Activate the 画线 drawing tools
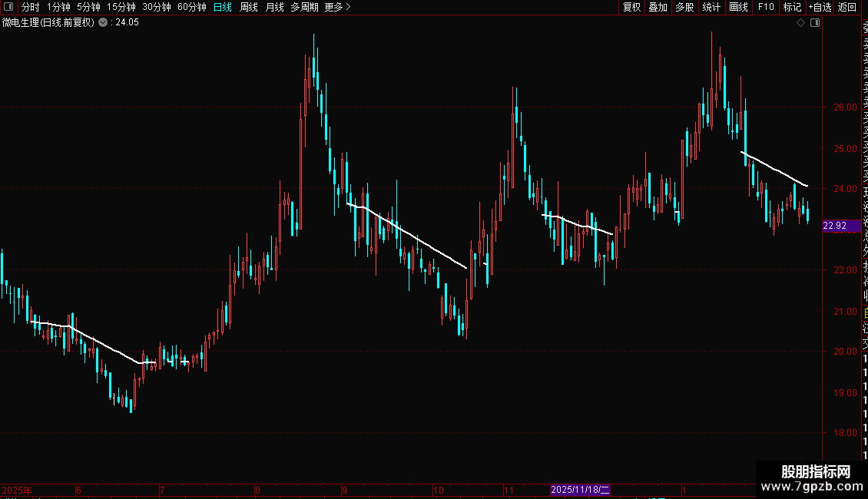The image size is (868, 499). coord(738,7)
